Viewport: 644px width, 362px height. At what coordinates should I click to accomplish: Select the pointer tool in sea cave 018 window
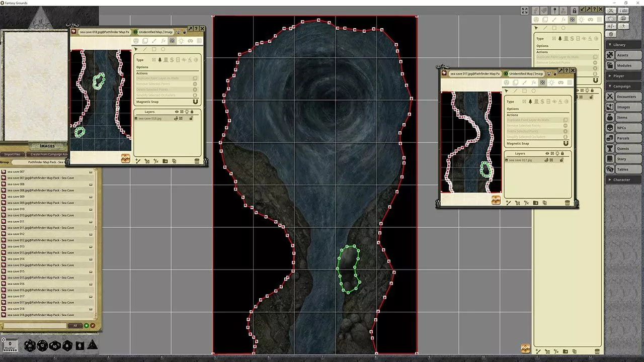coord(136,49)
